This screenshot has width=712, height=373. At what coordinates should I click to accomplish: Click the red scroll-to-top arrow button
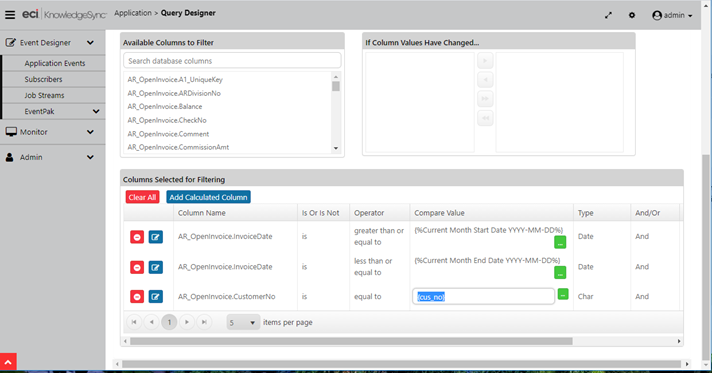[8, 362]
